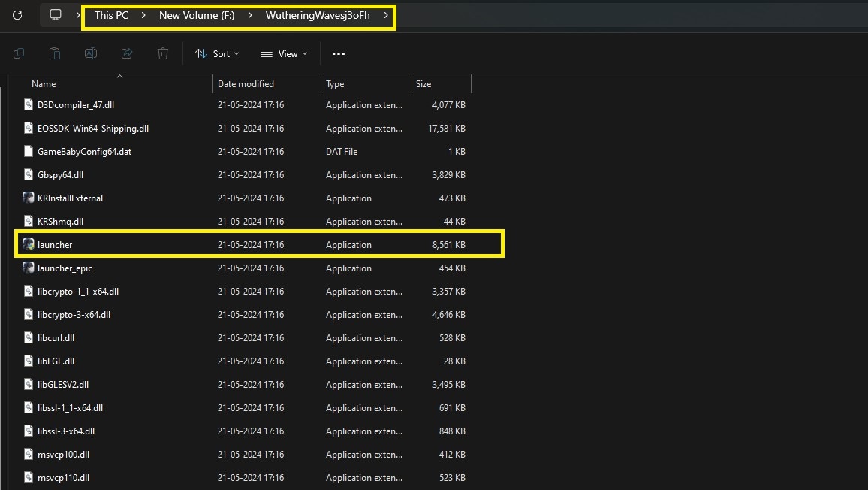Sort by the Size column header
This screenshot has width=868, height=490.
423,83
